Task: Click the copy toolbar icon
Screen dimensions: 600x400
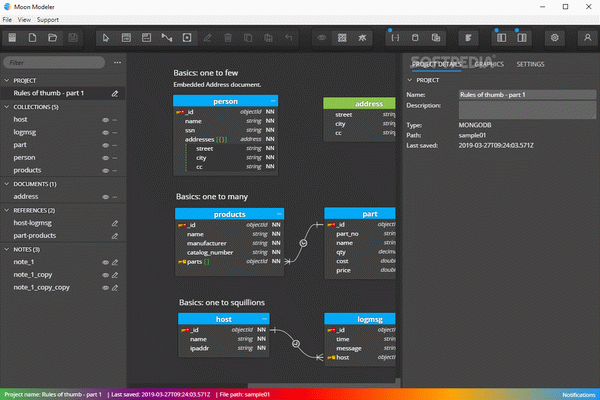Action: 248,38
